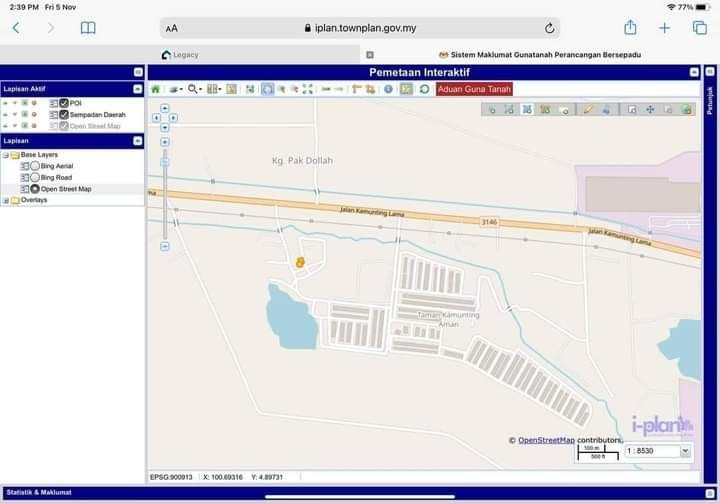Image resolution: width=720 pixels, height=503 pixels.
Task: Reload the page in Safari address bar
Action: coord(549,29)
